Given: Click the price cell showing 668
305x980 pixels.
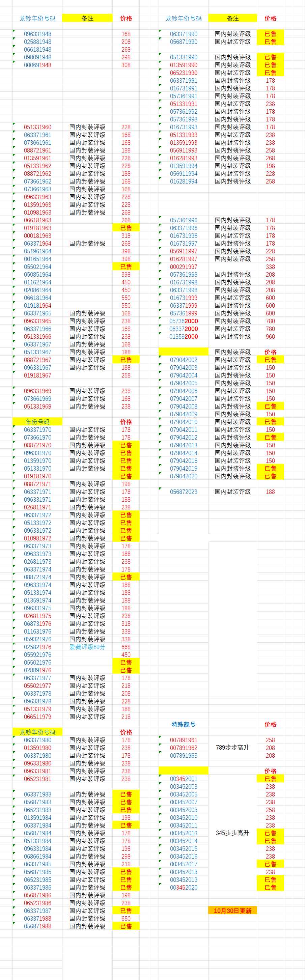Looking at the screenshot, I should [x=126, y=647].
